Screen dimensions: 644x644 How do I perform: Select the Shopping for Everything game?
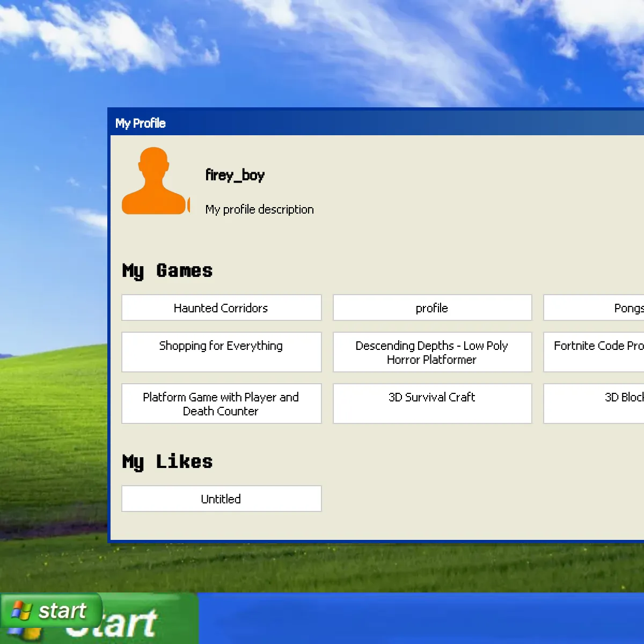222,352
